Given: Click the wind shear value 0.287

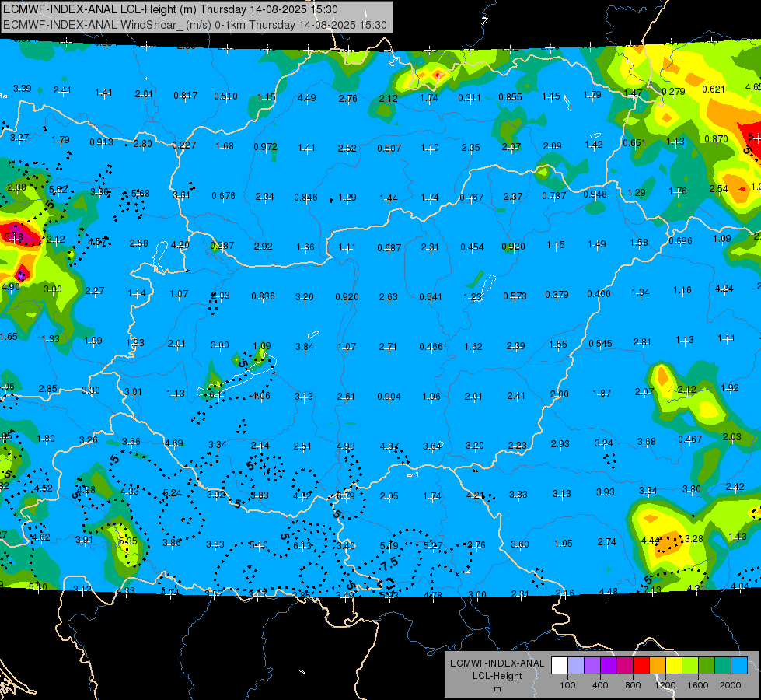Looking at the screenshot, I should pyautogui.click(x=222, y=246).
